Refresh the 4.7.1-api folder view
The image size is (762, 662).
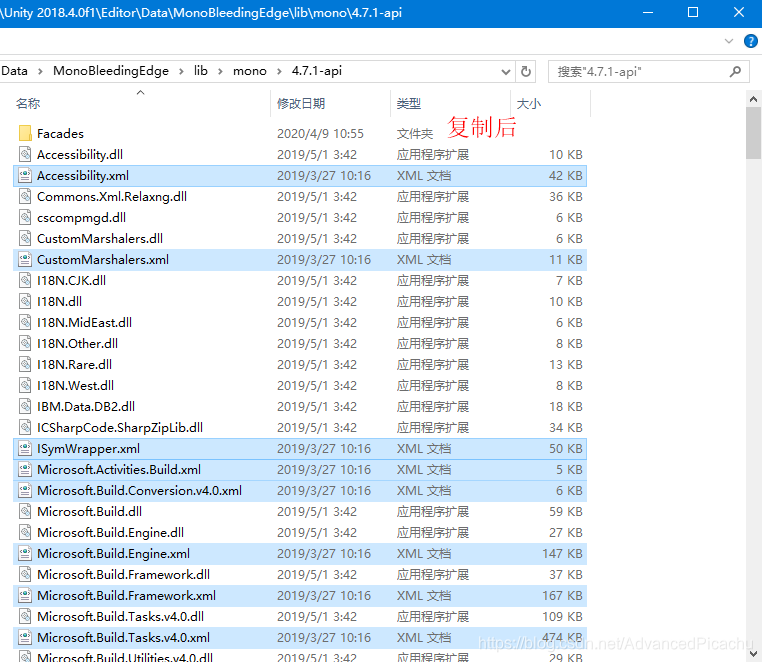point(526,71)
